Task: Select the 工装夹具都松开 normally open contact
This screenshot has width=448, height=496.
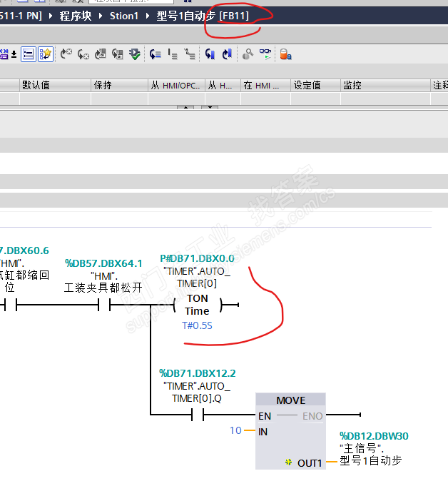Action: [104, 305]
